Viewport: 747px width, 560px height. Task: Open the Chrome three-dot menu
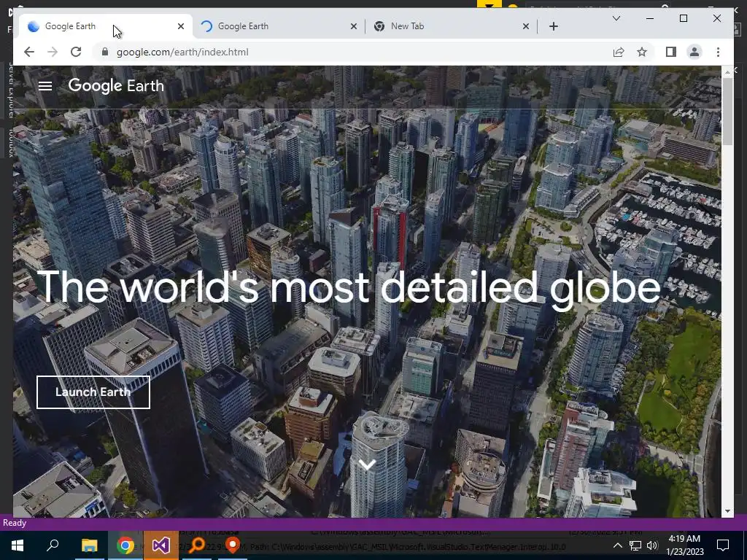pos(718,52)
